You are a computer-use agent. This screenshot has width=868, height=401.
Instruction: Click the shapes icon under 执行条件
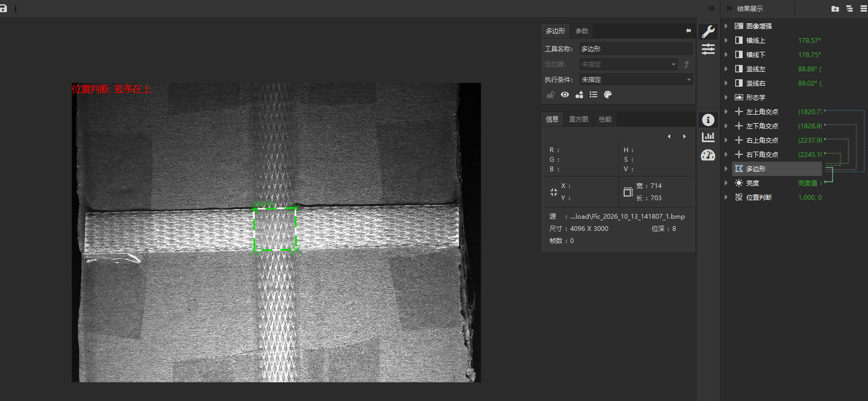tap(579, 95)
